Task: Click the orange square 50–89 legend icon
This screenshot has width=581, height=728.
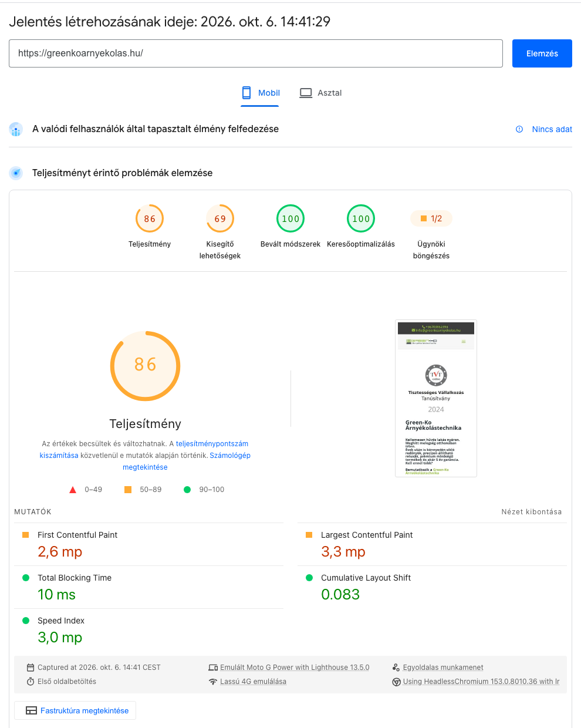Action: pos(127,490)
